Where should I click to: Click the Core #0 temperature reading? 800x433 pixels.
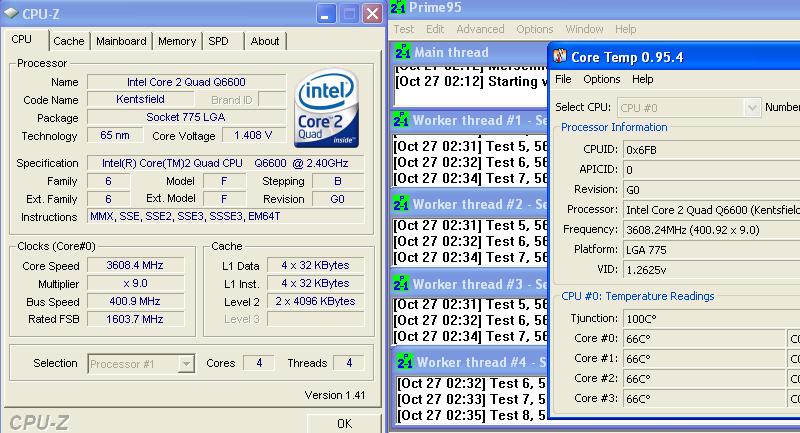[704, 339]
